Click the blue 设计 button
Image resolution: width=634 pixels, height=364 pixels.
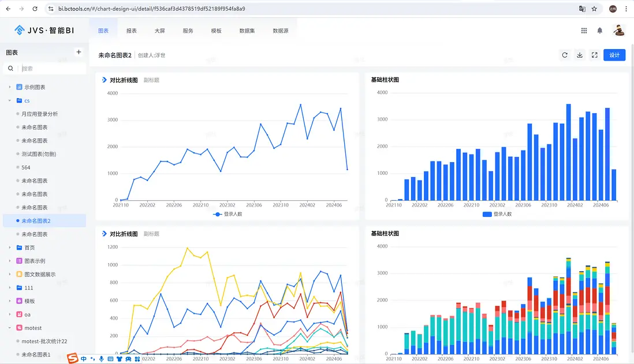pos(614,55)
